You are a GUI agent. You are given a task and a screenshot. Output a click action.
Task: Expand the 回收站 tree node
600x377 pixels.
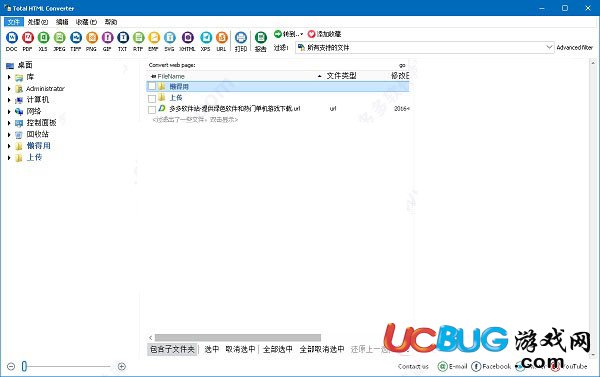[9, 135]
